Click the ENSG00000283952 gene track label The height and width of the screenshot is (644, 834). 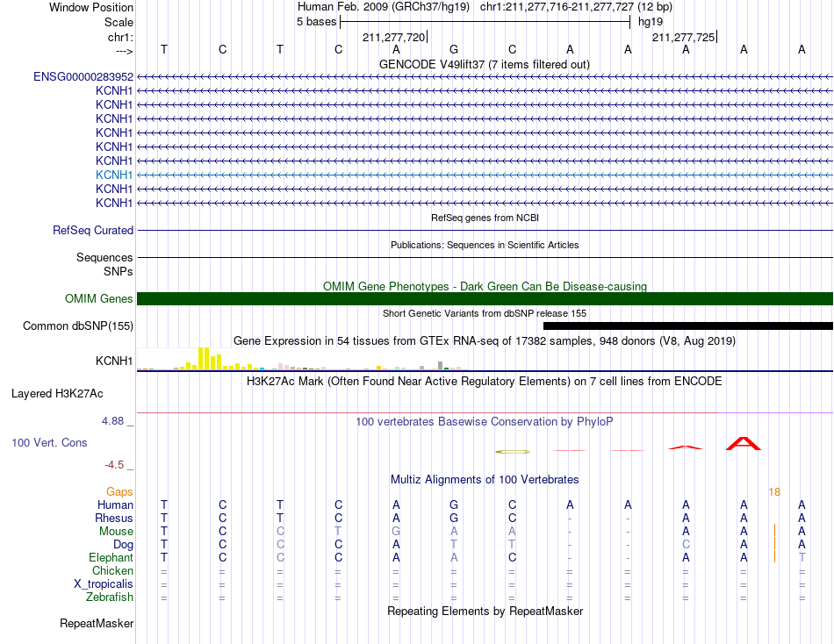83,76
